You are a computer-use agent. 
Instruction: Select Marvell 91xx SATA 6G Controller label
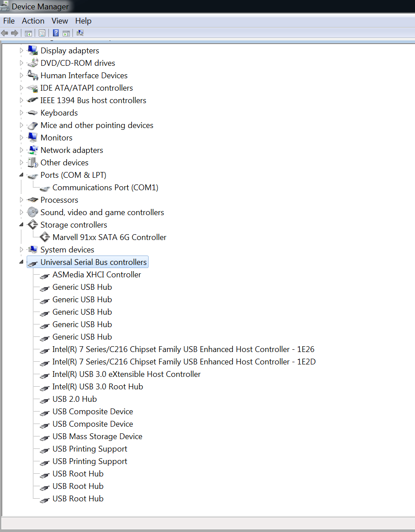109,237
